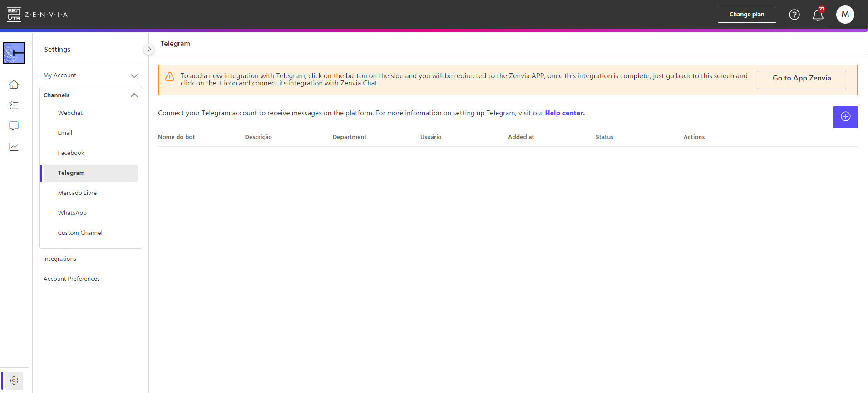Click the Descrição column header
The image size is (868, 393).
click(258, 137)
